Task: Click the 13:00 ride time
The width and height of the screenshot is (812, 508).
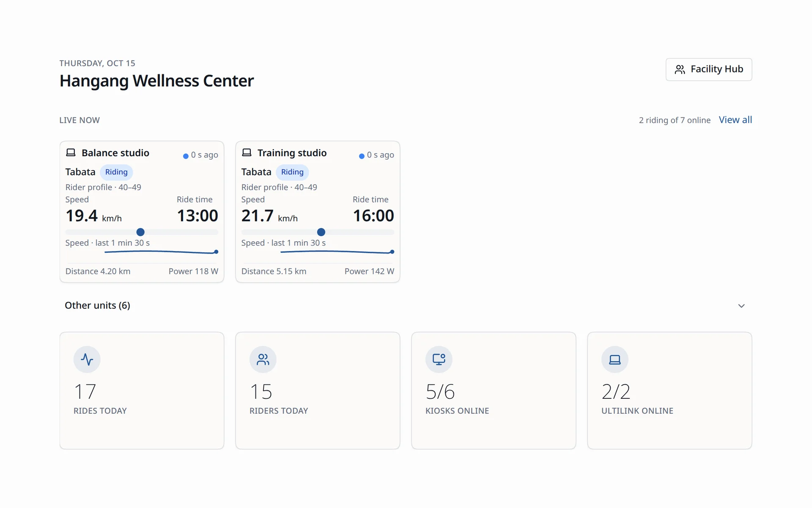Action: [x=198, y=216]
